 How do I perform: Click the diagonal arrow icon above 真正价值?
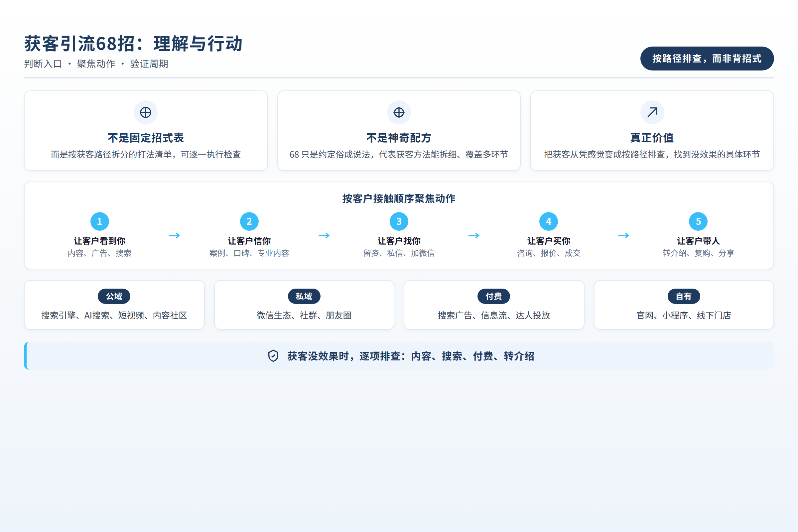pyautogui.click(x=652, y=112)
